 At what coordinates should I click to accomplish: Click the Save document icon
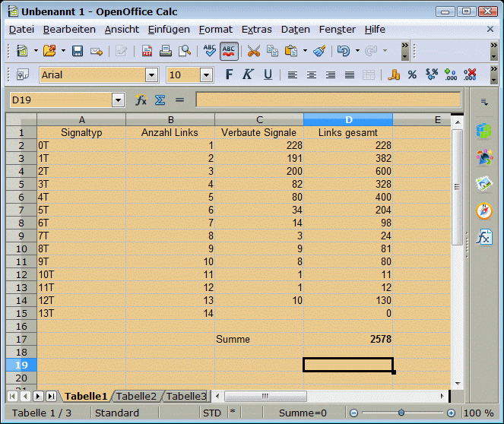(78, 51)
